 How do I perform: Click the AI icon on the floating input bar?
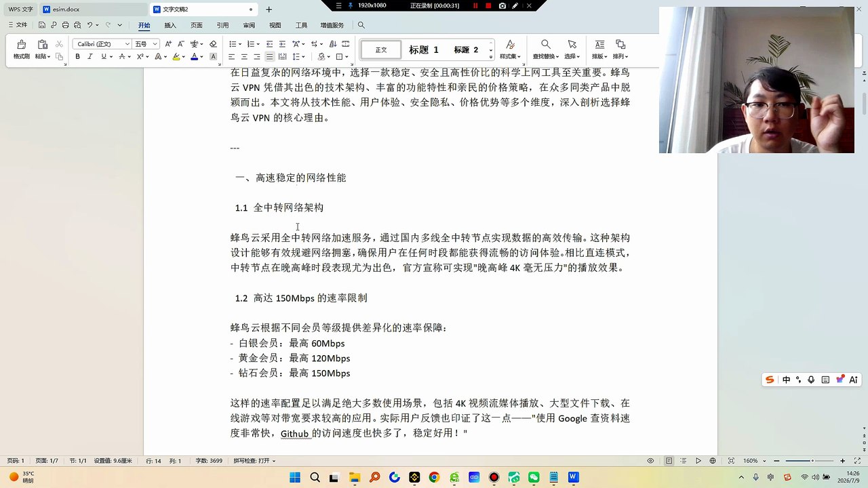tap(854, 380)
